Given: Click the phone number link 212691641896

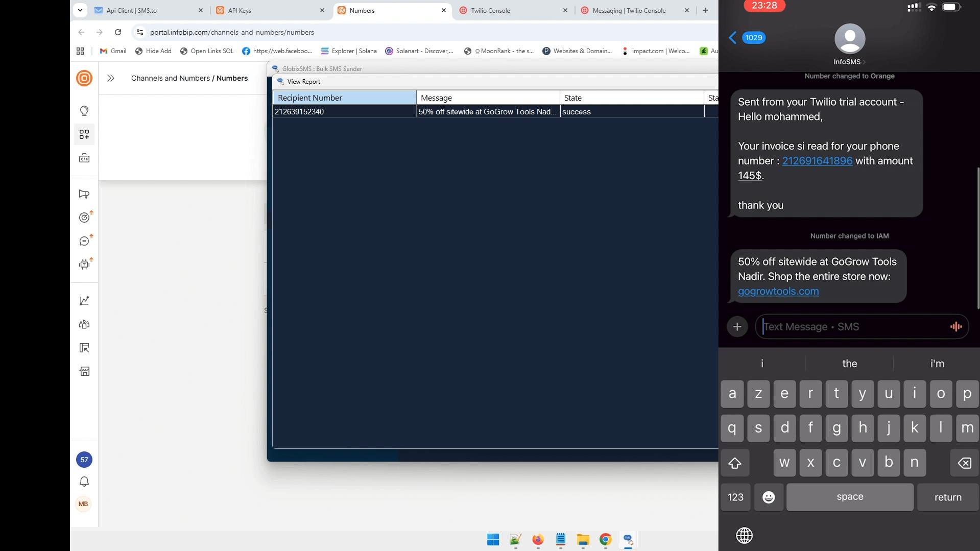Looking at the screenshot, I should click(x=817, y=160).
